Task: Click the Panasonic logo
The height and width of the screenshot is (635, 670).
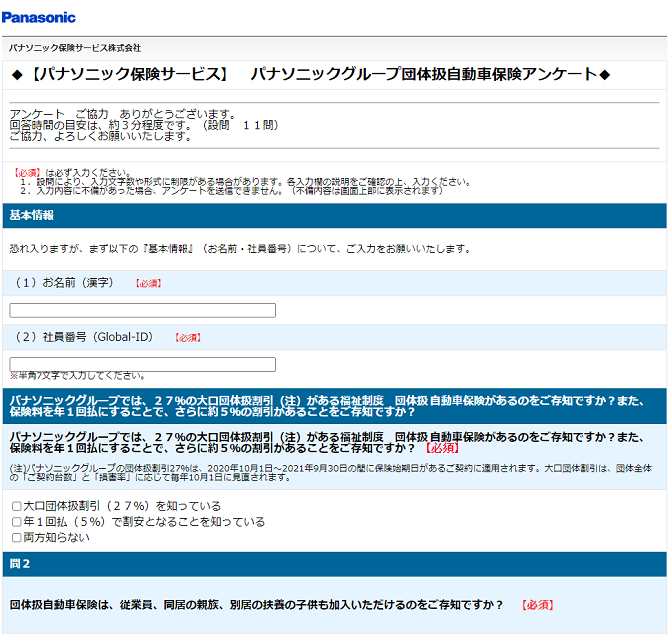Action: tap(38, 18)
